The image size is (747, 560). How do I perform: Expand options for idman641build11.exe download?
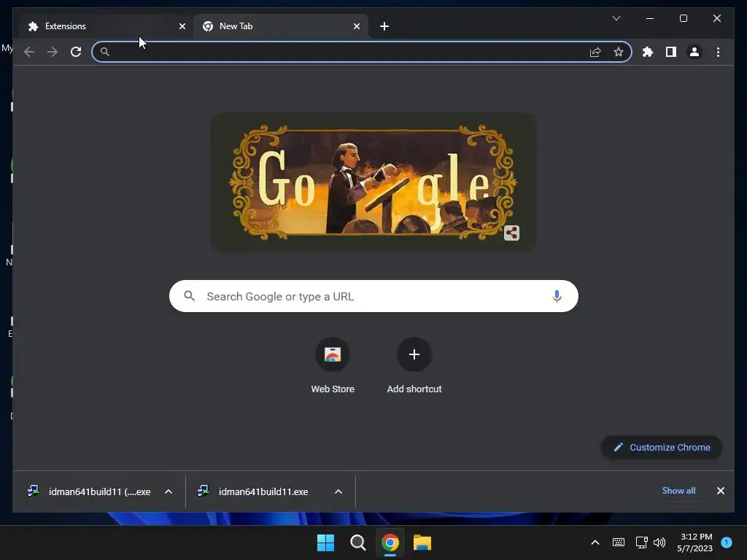338,491
